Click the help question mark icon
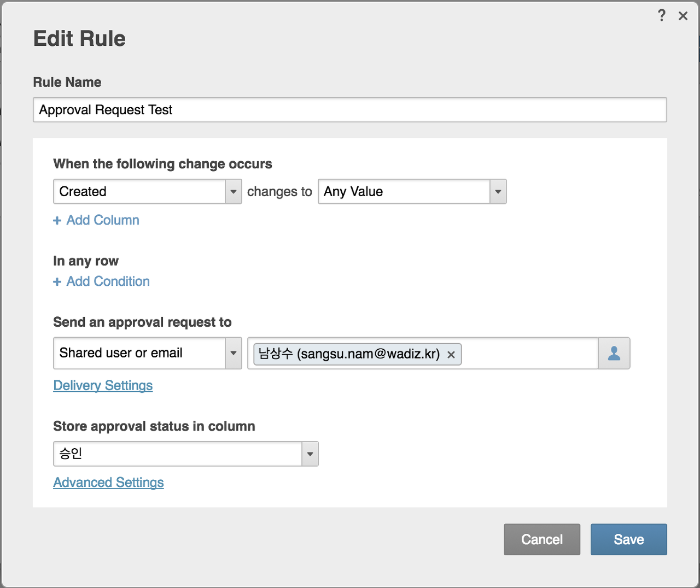This screenshot has height=588, width=700. coord(661,15)
